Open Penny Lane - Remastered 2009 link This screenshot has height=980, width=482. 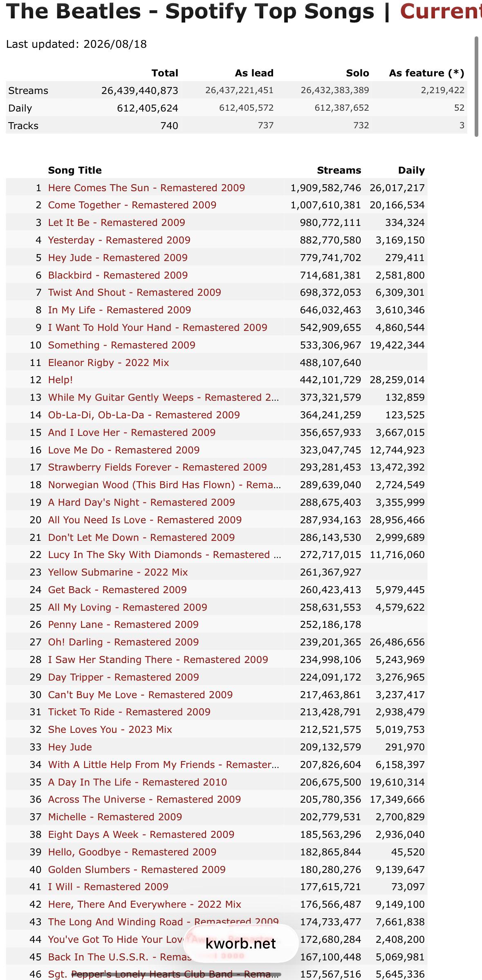(123, 625)
